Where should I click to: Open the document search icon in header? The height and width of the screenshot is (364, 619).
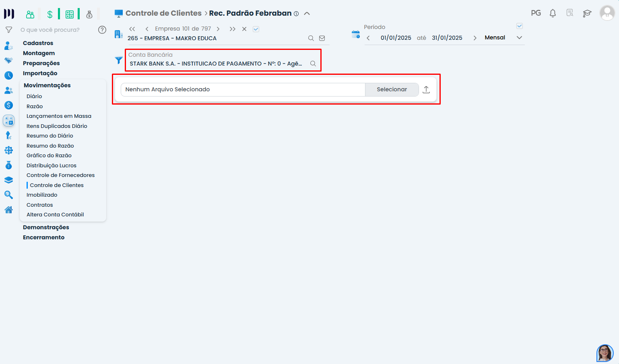569,13
